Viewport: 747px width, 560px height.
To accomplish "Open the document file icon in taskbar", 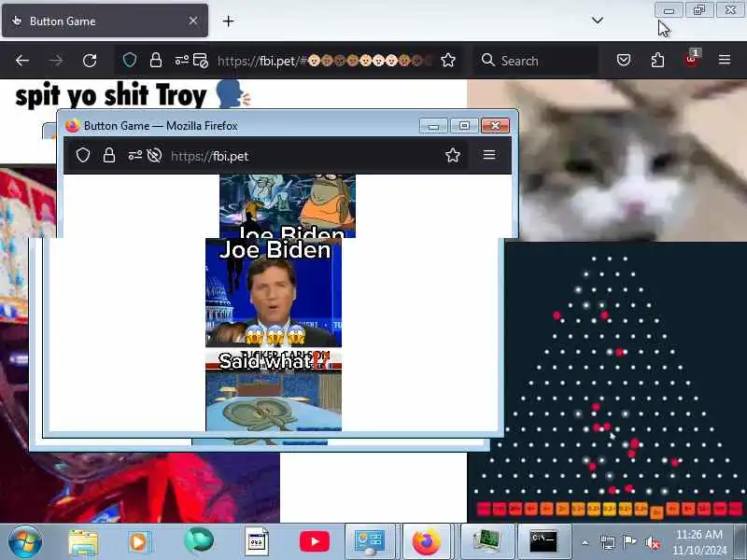I will pos(256,541).
